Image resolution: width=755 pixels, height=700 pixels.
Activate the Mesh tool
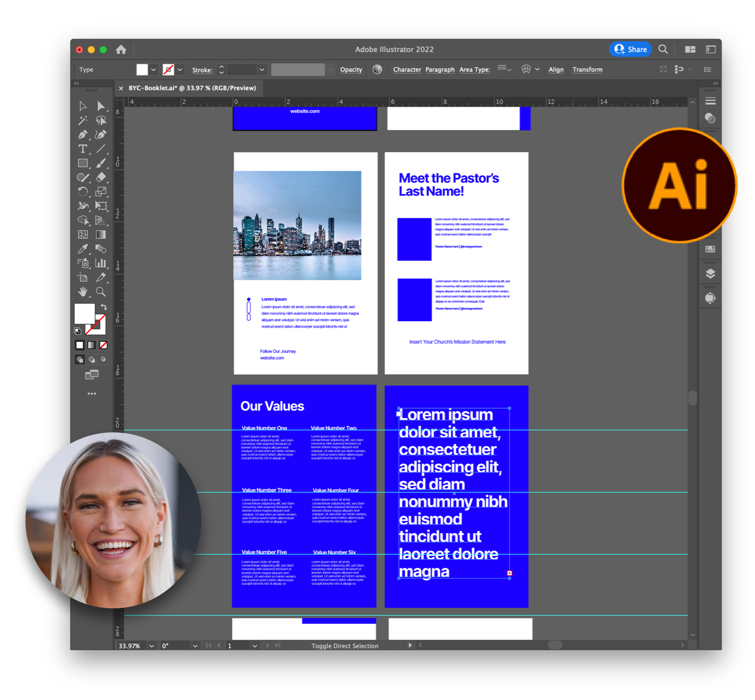click(x=83, y=235)
